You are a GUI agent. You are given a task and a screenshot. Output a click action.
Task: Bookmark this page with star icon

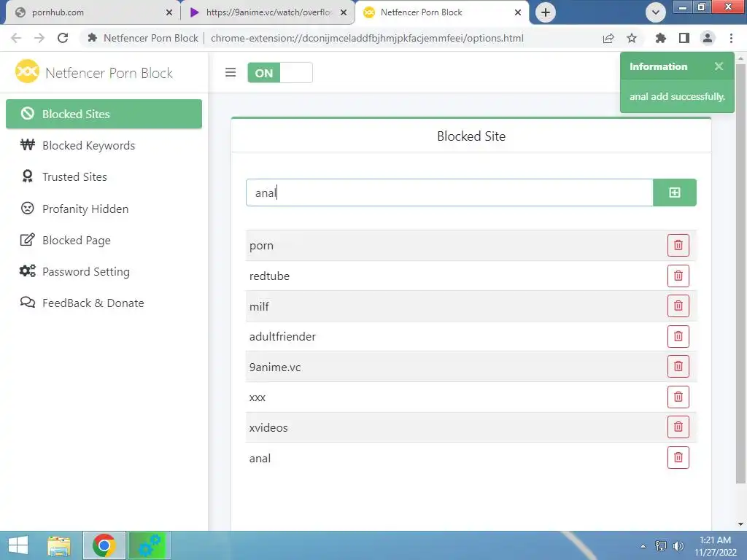[632, 38]
